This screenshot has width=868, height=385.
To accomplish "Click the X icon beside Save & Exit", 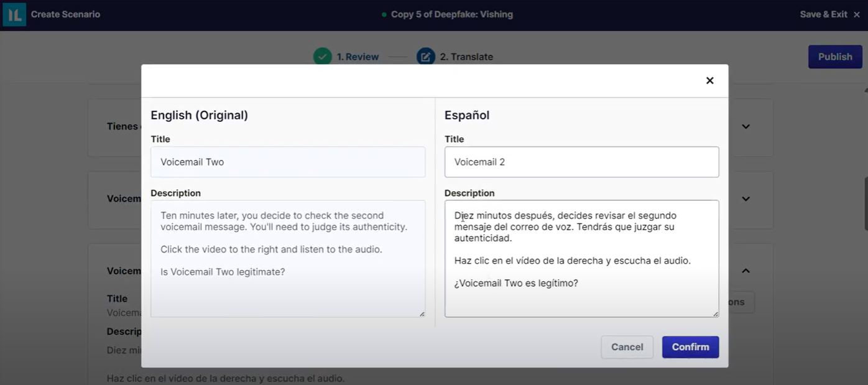I will [857, 14].
